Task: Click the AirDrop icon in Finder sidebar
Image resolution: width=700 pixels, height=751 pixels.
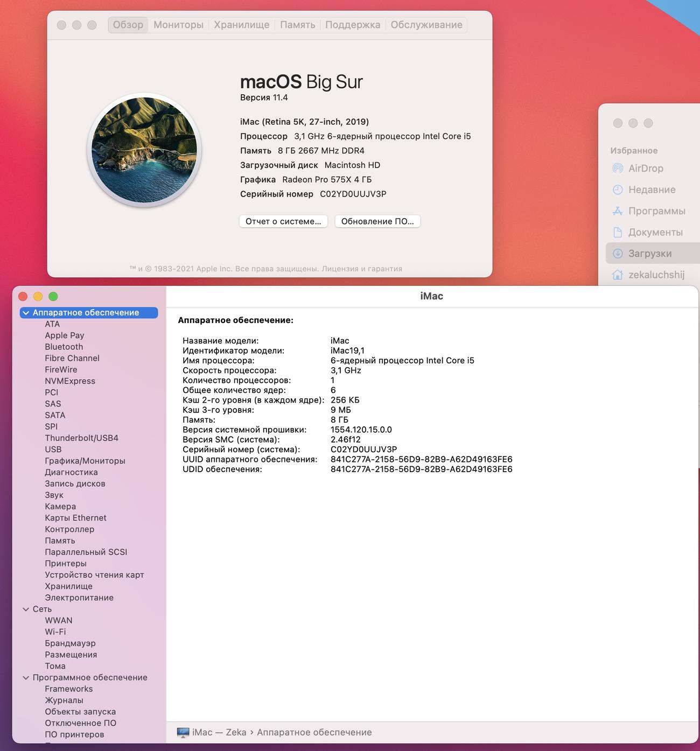Action: tap(618, 169)
